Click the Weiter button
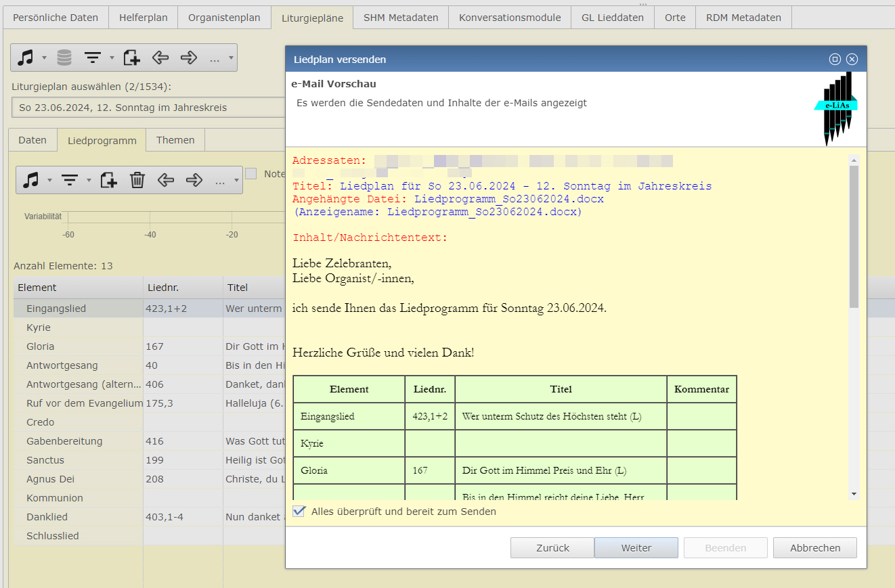 click(x=636, y=548)
